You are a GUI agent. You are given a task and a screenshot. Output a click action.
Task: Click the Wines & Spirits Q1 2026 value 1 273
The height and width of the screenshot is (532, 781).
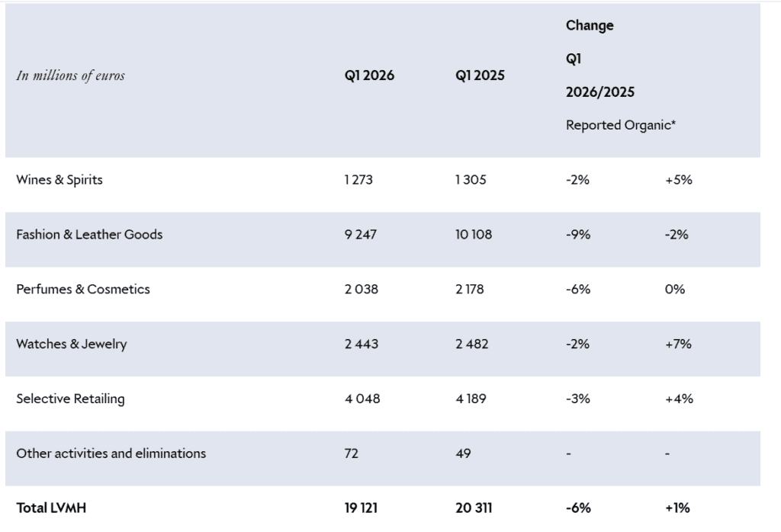tap(358, 180)
